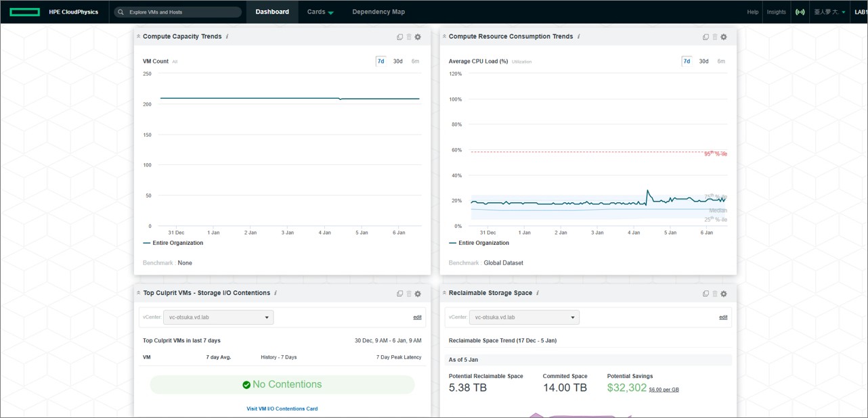Click the 7 Day Peak Latency column header
Screen dimensions: 868x418
click(x=399, y=357)
